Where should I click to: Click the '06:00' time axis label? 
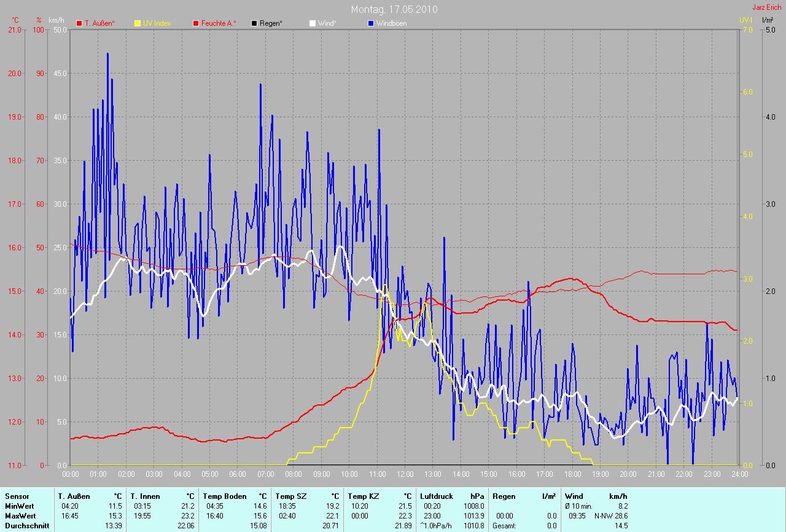[x=238, y=474]
